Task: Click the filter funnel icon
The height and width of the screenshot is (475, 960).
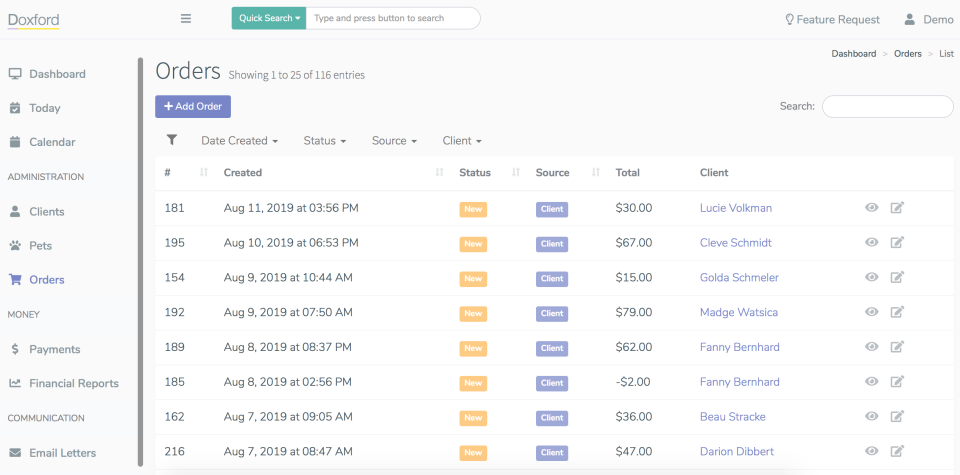Action: [172, 141]
